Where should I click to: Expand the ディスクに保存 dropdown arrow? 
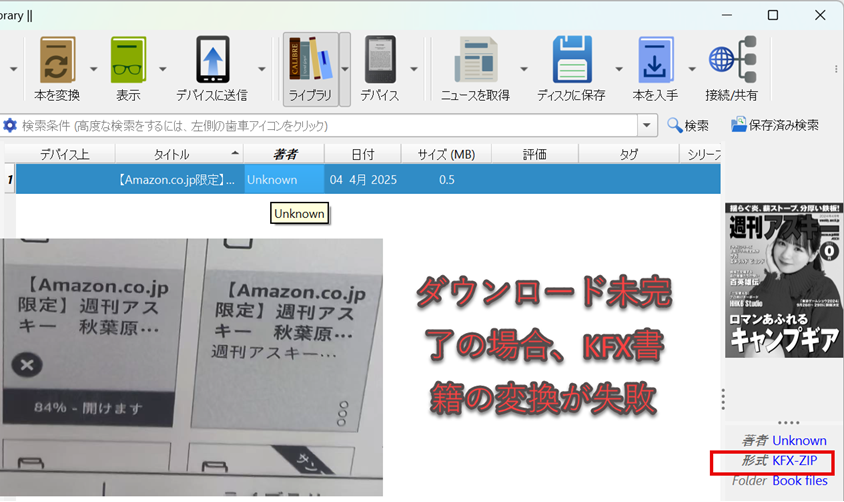[x=619, y=69]
